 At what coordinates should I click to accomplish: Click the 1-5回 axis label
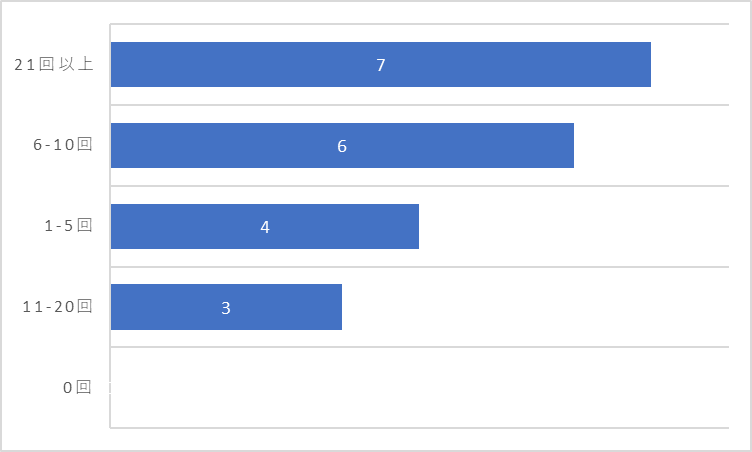click(68, 226)
